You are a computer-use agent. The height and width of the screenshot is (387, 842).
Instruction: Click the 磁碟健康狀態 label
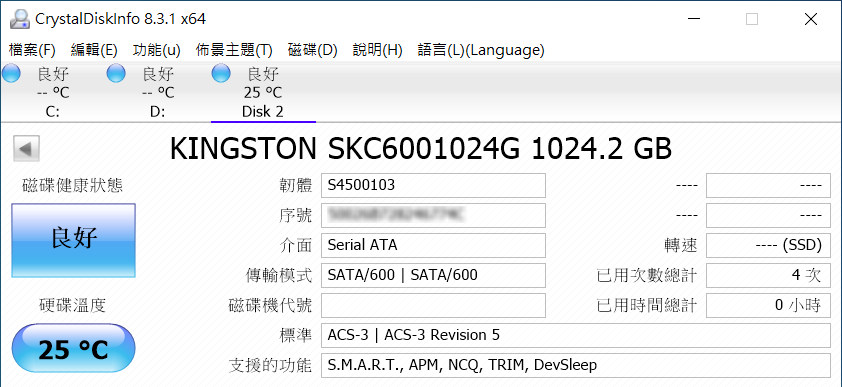[x=73, y=186]
